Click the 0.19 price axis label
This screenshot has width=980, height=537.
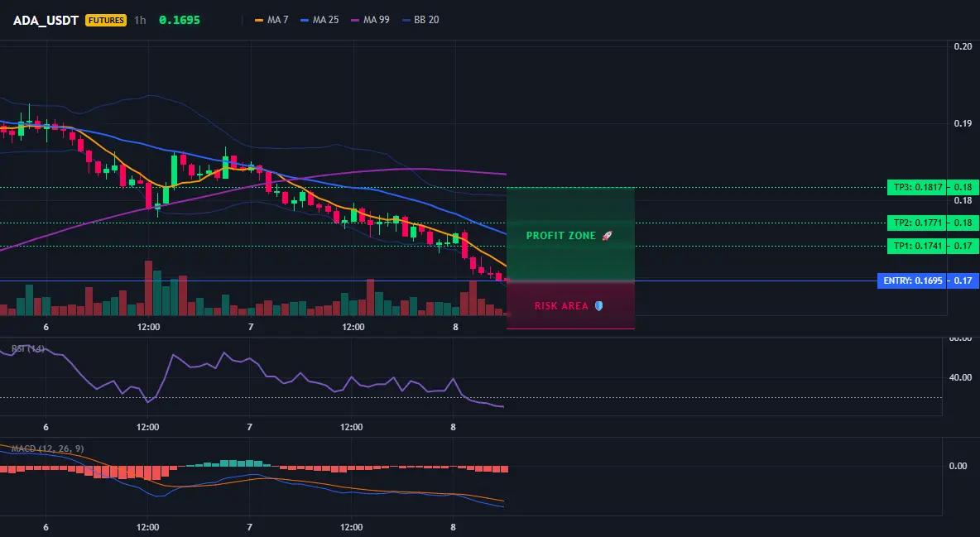(x=963, y=123)
